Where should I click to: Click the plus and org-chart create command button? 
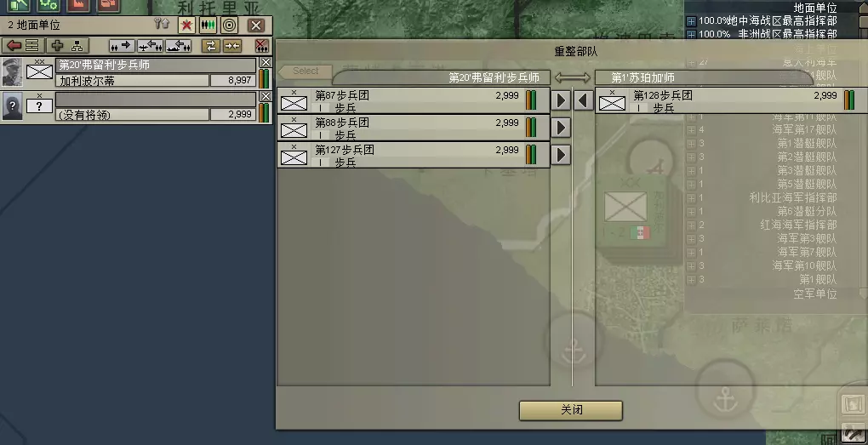[x=67, y=45]
